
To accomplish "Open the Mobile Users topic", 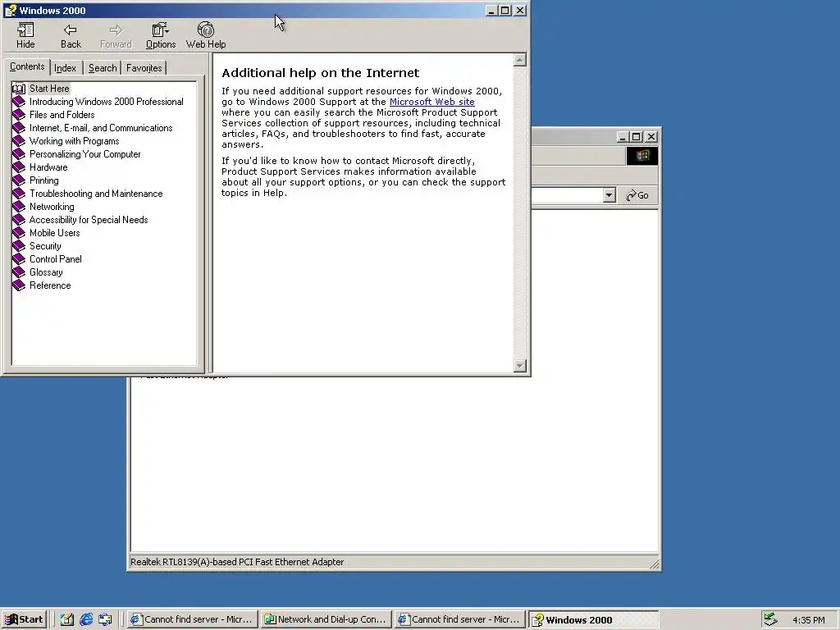I will click(x=55, y=232).
